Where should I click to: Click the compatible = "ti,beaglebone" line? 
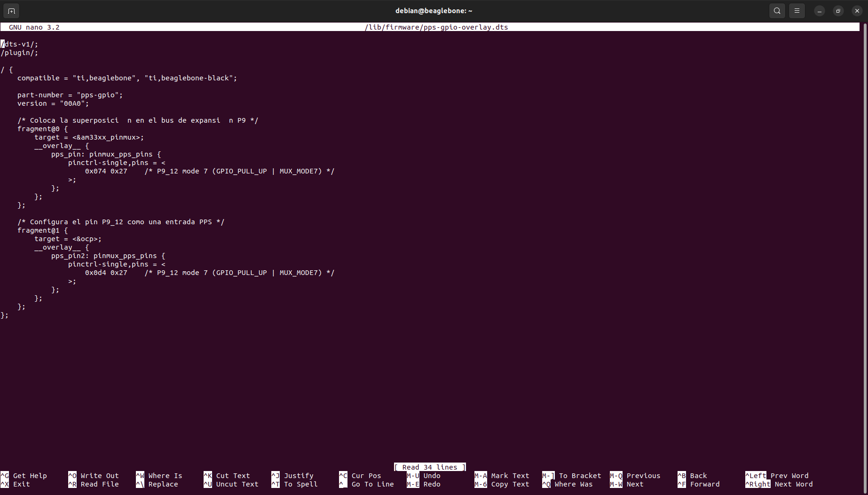[127, 78]
